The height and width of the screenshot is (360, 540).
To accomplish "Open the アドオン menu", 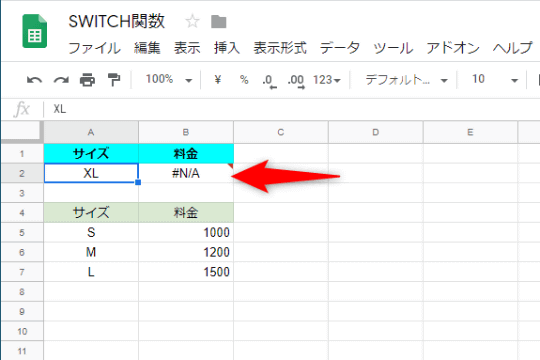I will click(453, 48).
